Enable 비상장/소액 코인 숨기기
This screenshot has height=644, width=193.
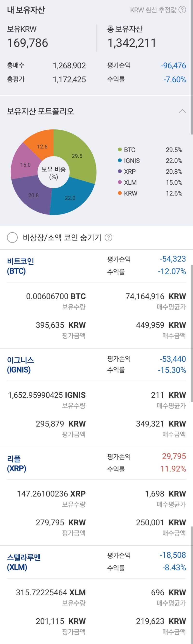click(x=12, y=237)
